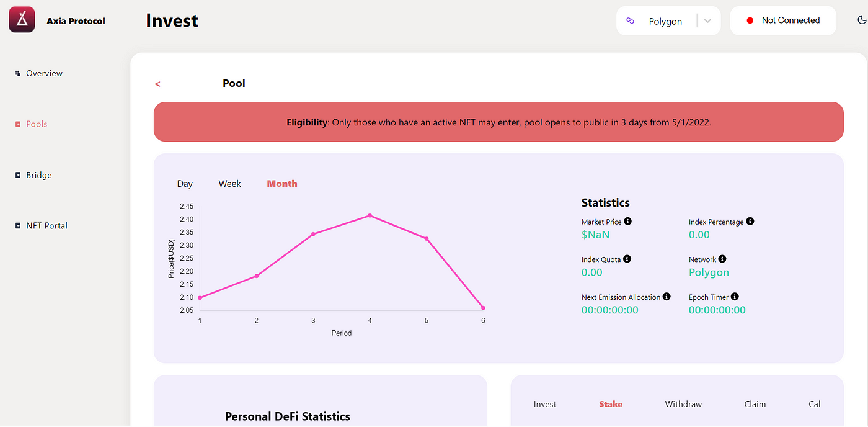Click the Pools sidebar icon
The height and width of the screenshot is (427, 868).
pyautogui.click(x=17, y=124)
